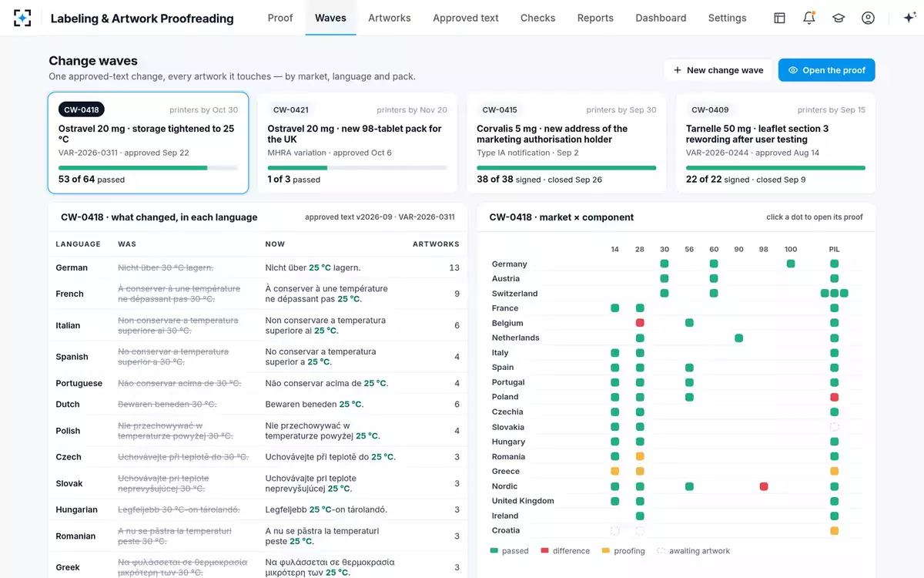Open the panel layout icon in header
The height and width of the screenshot is (578, 924).
click(x=779, y=18)
